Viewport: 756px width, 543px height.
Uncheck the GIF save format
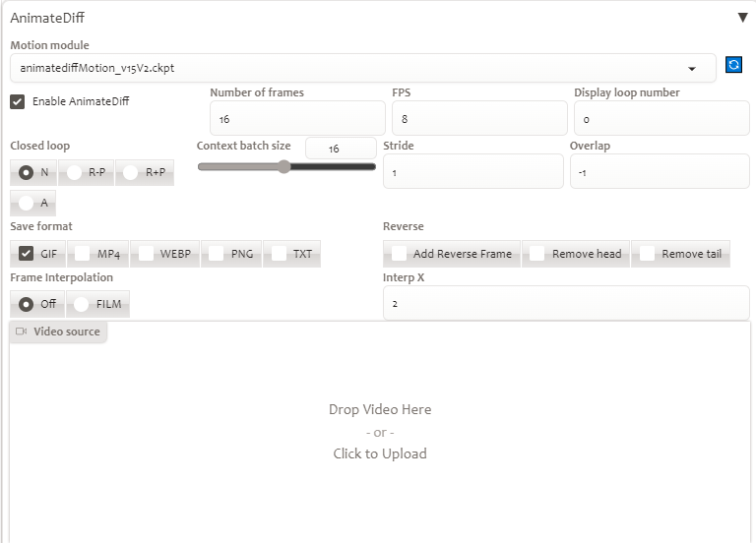[26, 254]
